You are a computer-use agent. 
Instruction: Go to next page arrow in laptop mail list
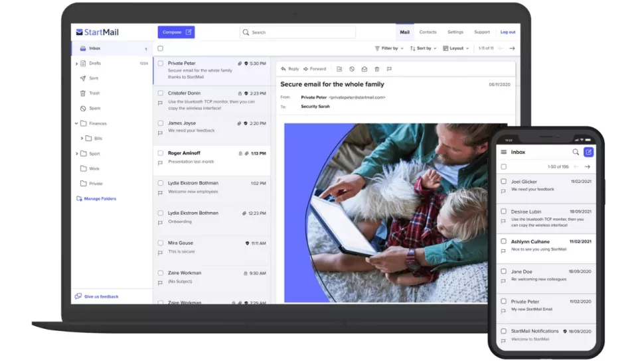coord(512,48)
